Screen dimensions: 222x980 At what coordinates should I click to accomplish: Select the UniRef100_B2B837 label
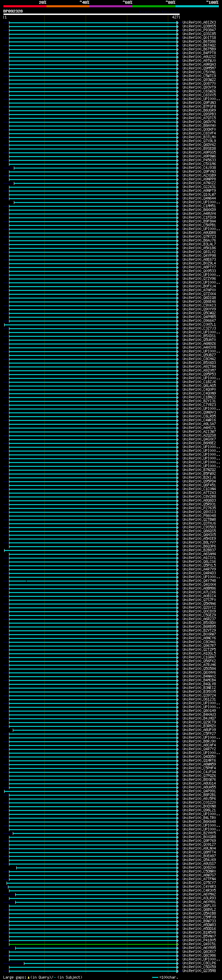199,550
